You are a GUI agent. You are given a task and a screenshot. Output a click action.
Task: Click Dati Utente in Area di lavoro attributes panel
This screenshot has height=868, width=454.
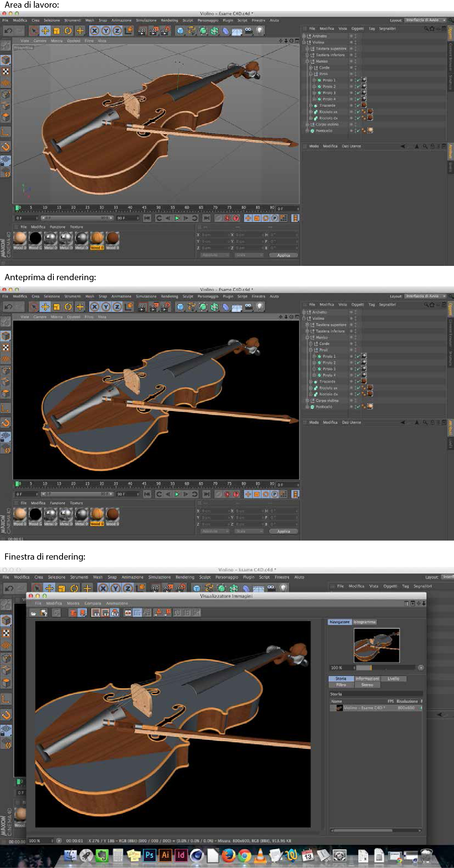[x=351, y=146]
